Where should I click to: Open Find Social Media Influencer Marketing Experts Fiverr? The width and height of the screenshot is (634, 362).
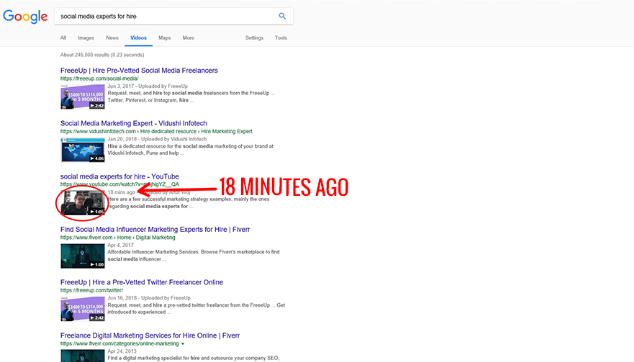pos(155,229)
